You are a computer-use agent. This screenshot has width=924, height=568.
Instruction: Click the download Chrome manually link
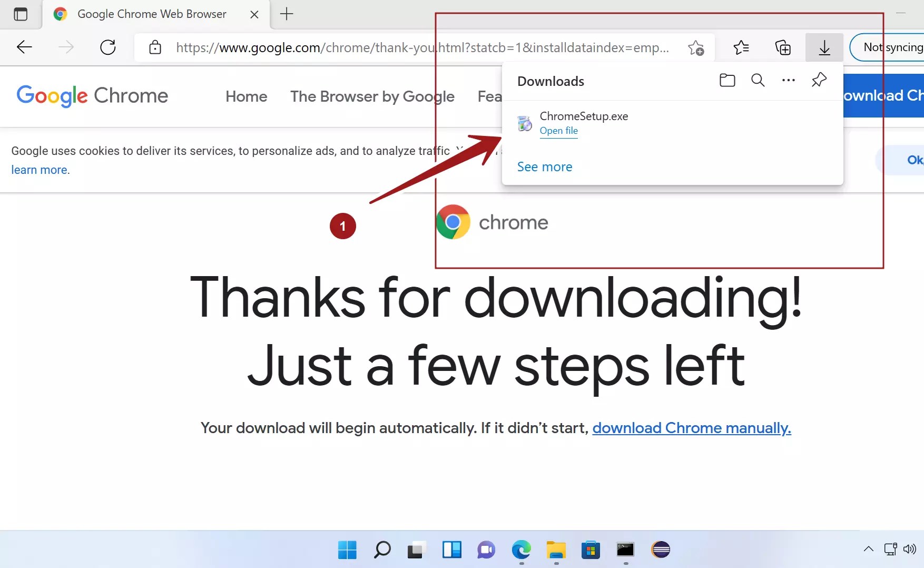(692, 428)
